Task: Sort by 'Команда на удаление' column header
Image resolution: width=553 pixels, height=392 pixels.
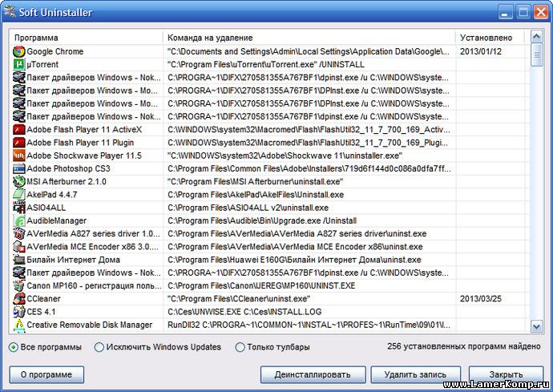Action: (x=309, y=38)
